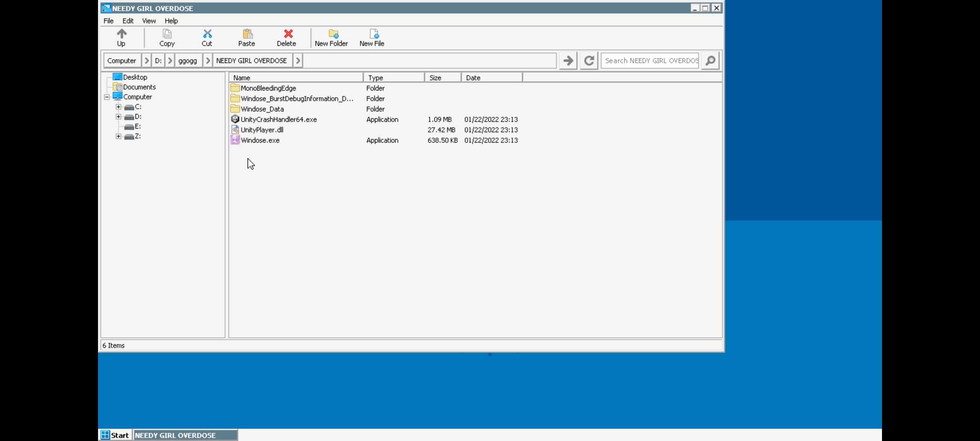Viewport: 980px width, 441px height.
Task: Minimize the NEEDY GIRL OVERDOSE window
Action: [695, 8]
